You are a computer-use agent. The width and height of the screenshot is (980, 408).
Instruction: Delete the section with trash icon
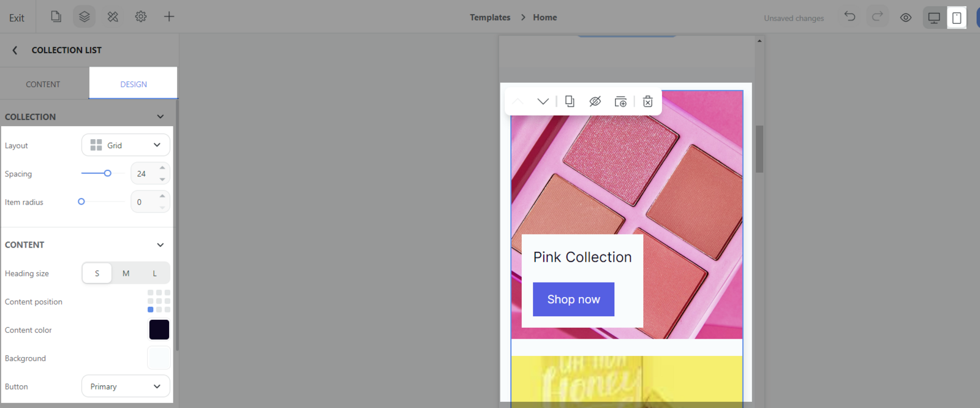pos(647,102)
